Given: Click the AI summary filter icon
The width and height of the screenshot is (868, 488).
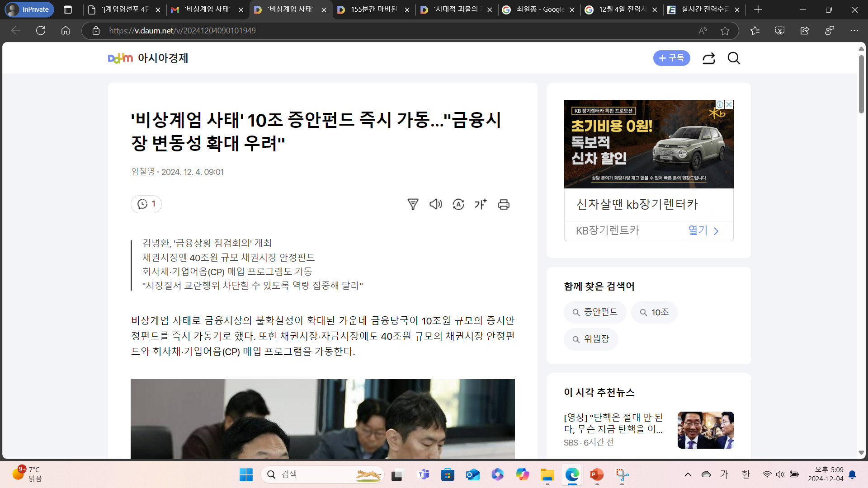Looking at the screenshot, I should coord(413,204).
